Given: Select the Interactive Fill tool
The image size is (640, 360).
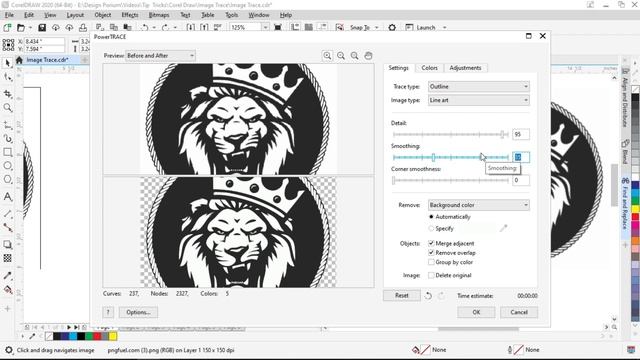Looking at the screenshot, I should click(7, 290).
